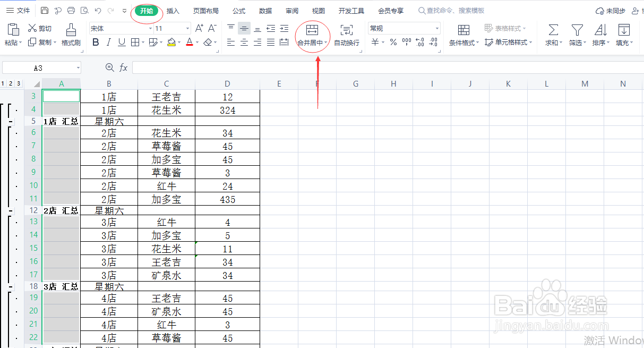Open number format 常规 dropdown

(x=437, y=29)
